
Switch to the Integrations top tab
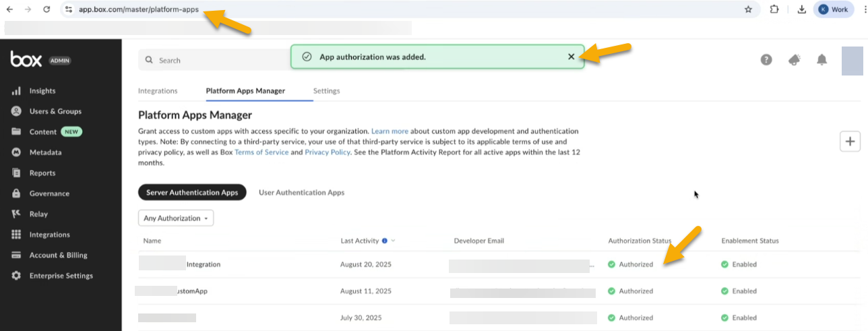tap(158, 91)
